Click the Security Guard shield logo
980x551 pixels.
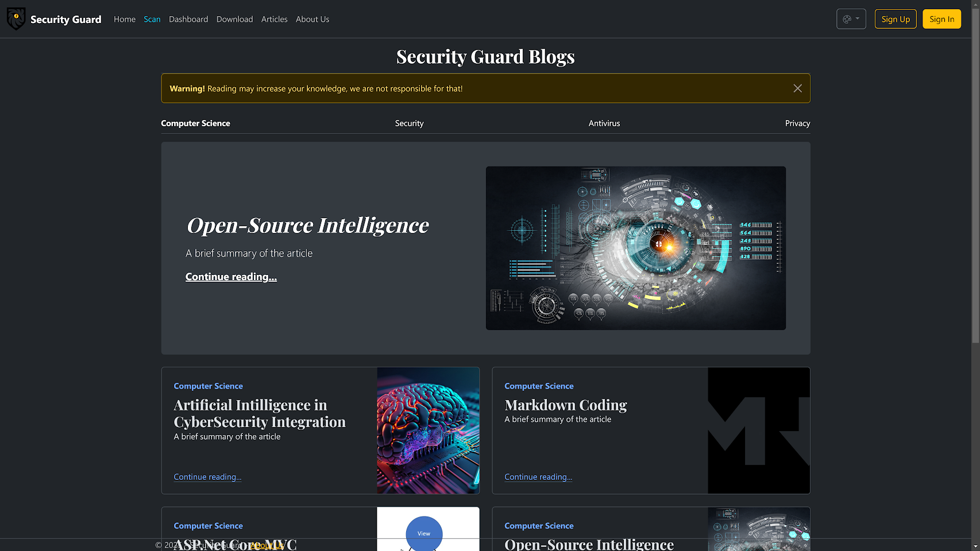pos(16,19)
